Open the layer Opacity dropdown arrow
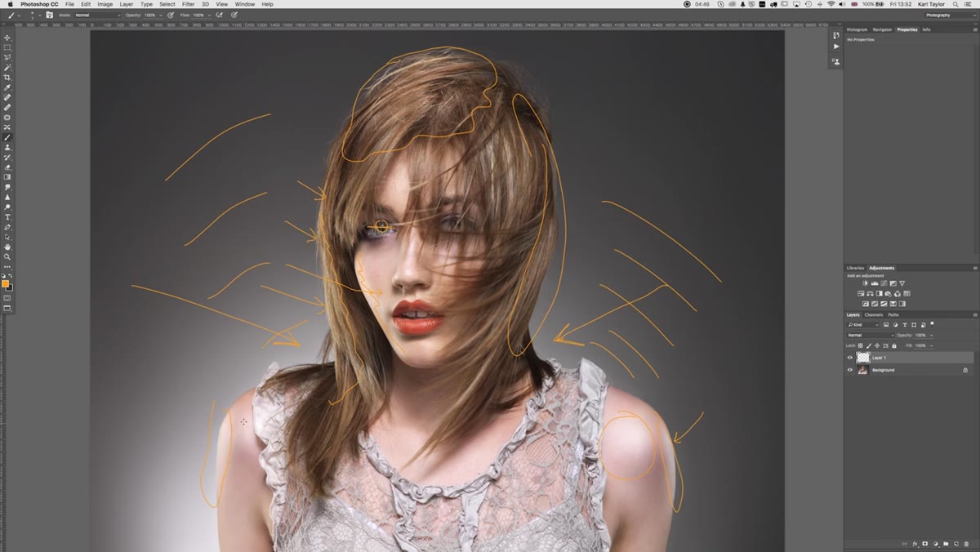The height and width of the screenshot is (552, 980). (x=932, y=335)
